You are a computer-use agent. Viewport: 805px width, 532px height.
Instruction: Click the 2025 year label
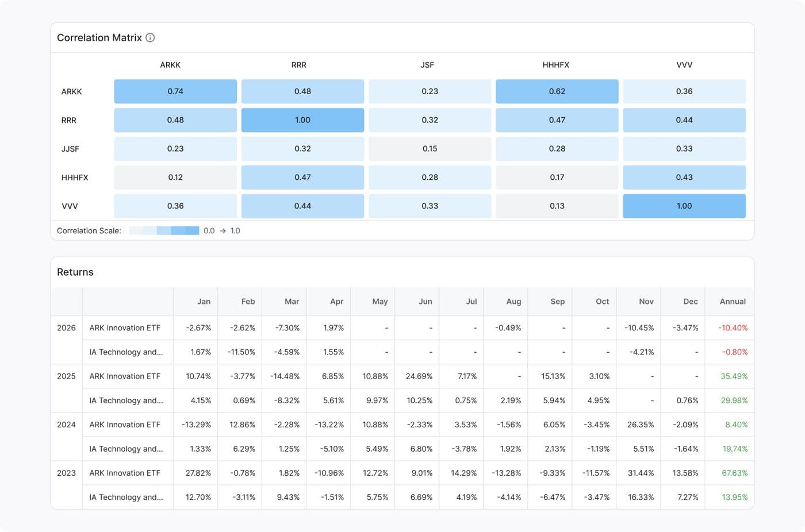pyautogui.click(x=66, y=376)
